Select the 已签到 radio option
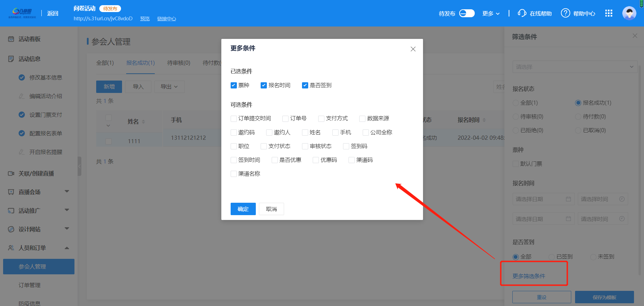This screenshot has height=306, width=644. (552, 257)
